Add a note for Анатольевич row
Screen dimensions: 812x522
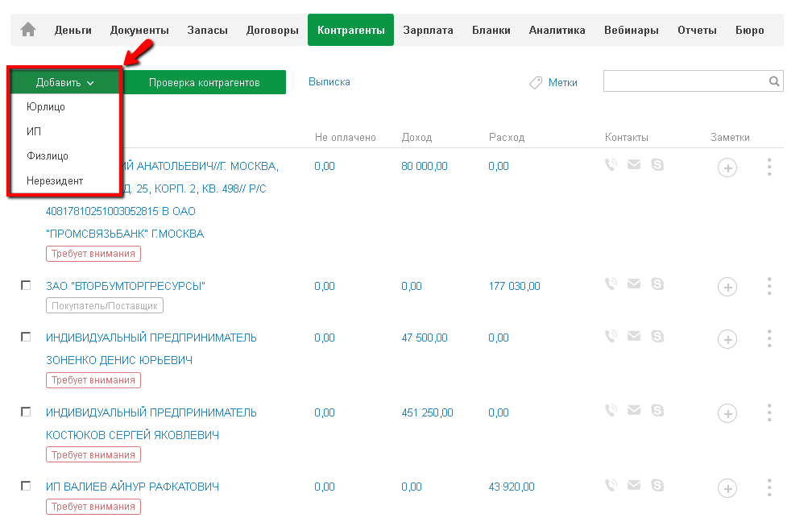(727, 168)
